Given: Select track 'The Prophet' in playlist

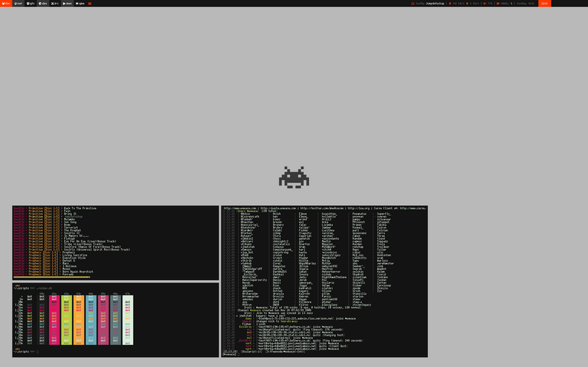Looking at the screenshot, I should coord(73,231).
